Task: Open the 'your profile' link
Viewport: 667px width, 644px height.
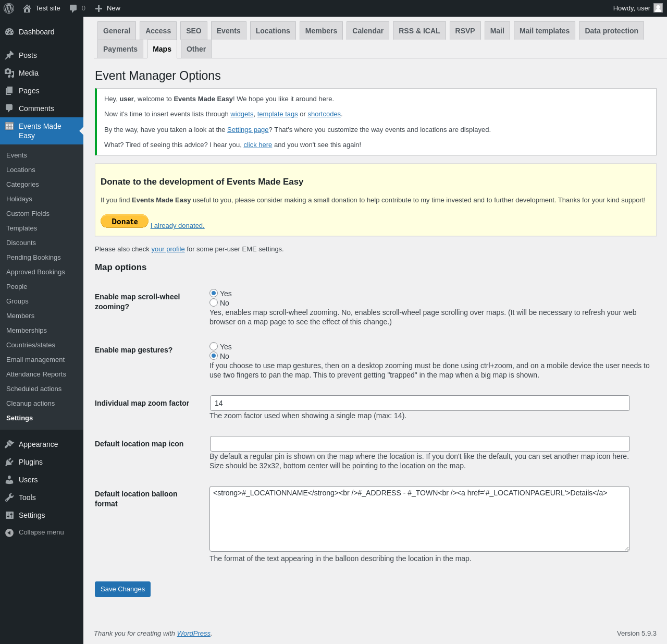Action: pyautogui.click(x=168, y=249)
